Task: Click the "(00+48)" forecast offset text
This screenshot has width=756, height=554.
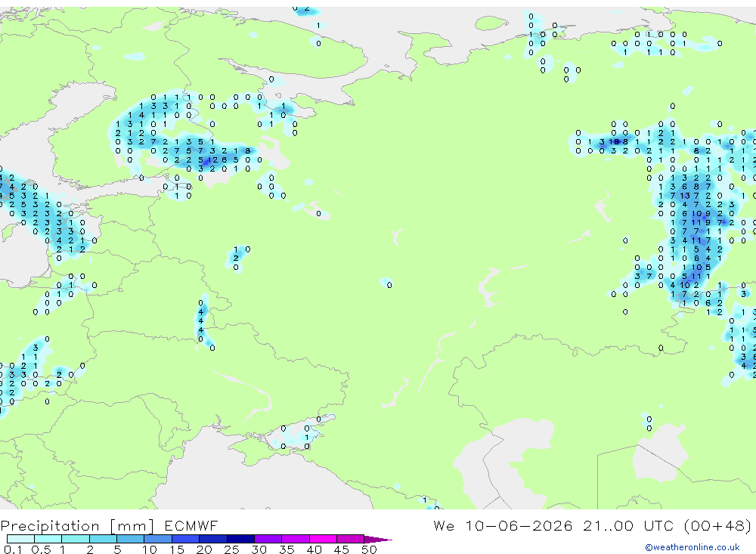Action: click(717, 525)
